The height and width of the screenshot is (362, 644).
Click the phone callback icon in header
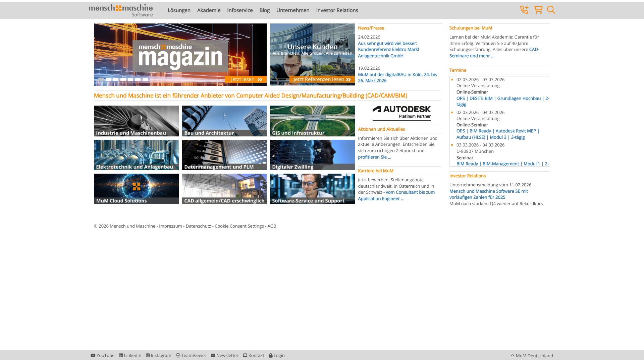[x=524, y=10]
